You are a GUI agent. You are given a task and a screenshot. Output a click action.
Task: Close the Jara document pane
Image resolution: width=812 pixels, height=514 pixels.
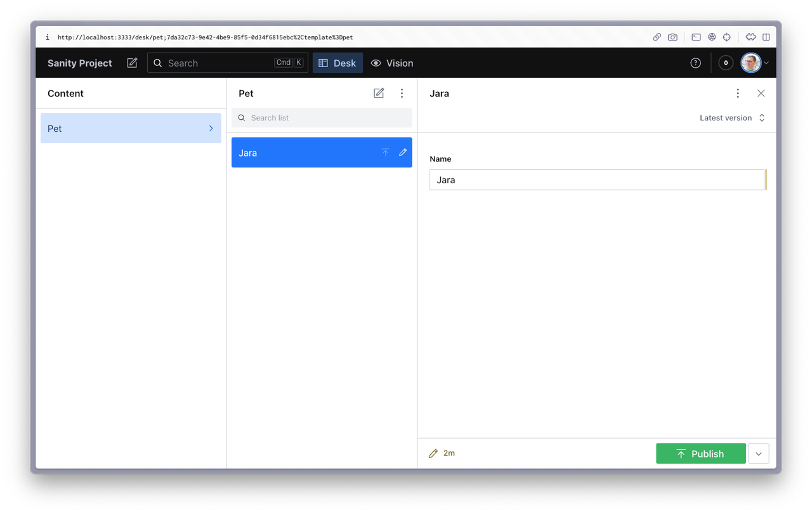click(761, 93)
